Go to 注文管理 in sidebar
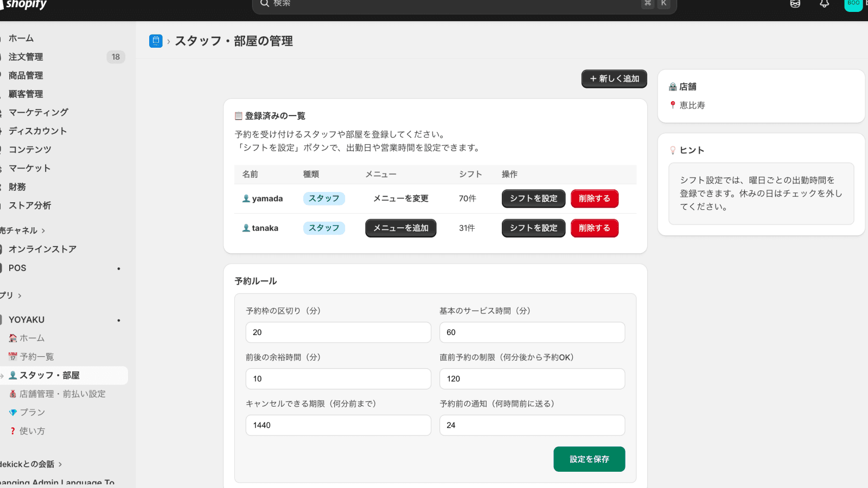868x488 pixels. tap(25, 57)
